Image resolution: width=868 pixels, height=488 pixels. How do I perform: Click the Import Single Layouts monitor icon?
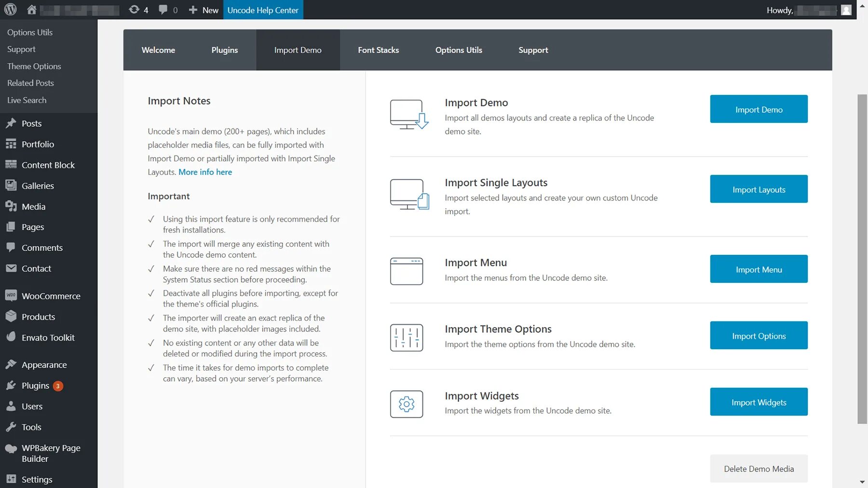pos(409,195)
